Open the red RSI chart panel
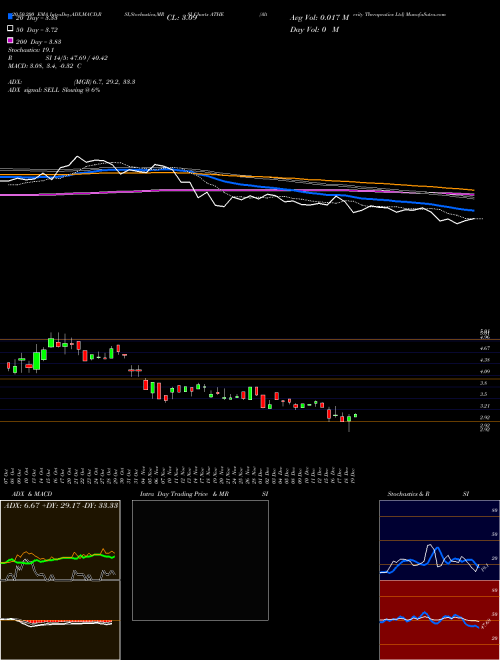The height and width of the screenshot is (660, 500). coord(439,620)
